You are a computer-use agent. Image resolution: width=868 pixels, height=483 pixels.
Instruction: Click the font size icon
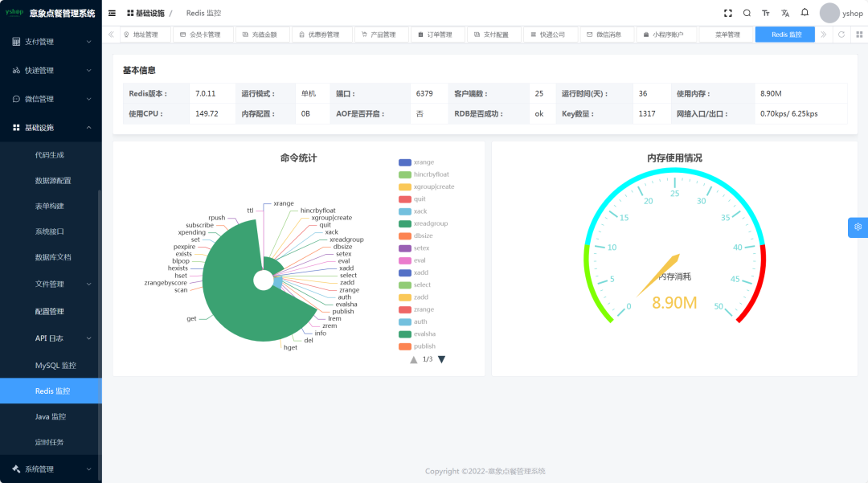pos(766,14)
